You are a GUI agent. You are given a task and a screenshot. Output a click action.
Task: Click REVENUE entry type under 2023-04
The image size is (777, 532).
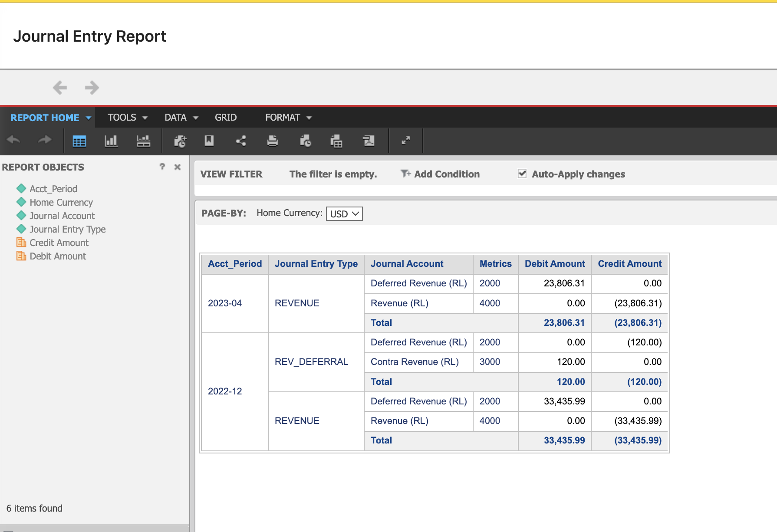316,303
